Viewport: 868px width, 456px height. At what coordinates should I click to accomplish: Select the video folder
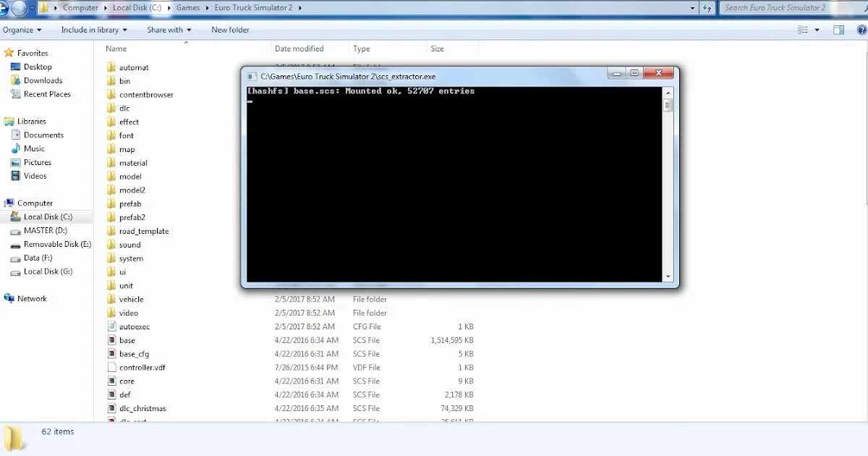pos(122,313)
